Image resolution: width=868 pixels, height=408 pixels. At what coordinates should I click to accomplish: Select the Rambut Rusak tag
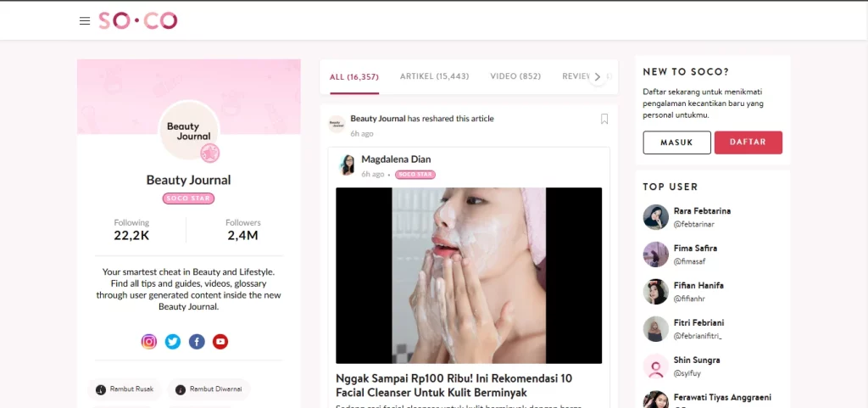tap(125, 389)
